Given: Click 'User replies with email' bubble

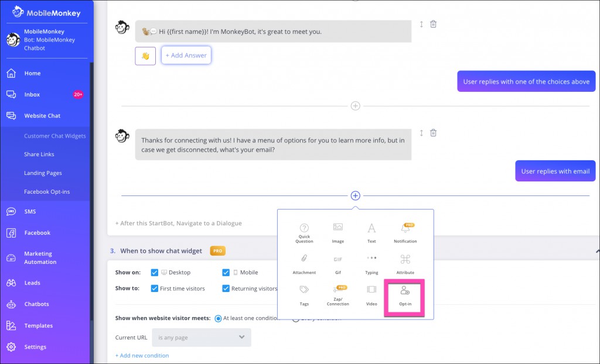Looking at the screenshot, I should (x=555, y=171).
